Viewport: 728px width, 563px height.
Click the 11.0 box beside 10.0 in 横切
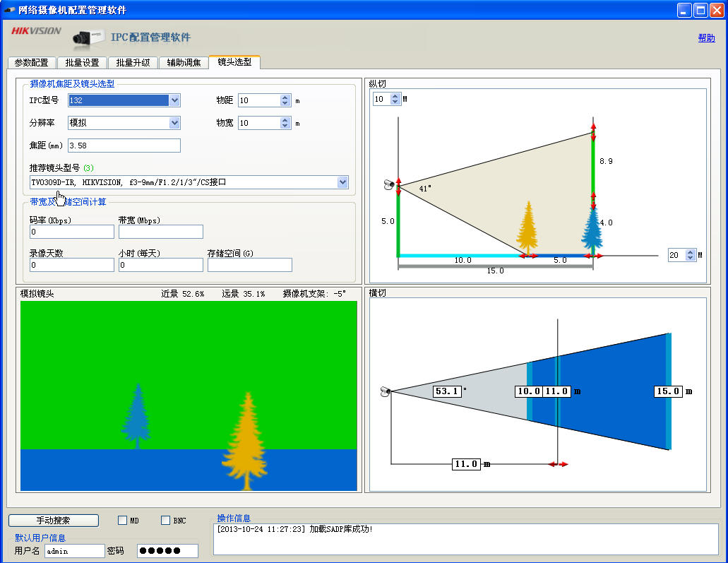(x=556, y=391)
